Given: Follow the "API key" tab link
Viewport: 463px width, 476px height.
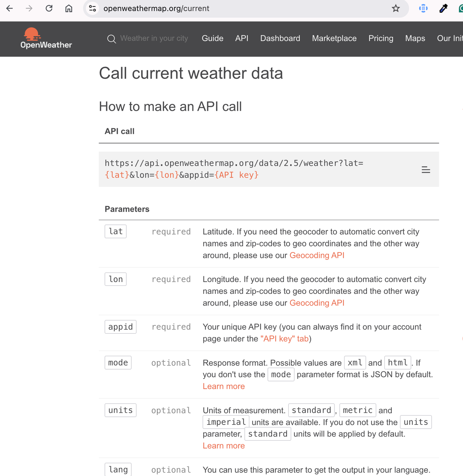Looking at the screenshot, I should pyautogui.click(x=284, y=339).
